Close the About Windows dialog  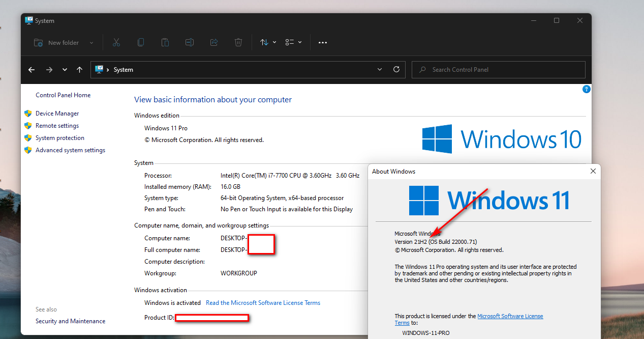coord(593,172)
